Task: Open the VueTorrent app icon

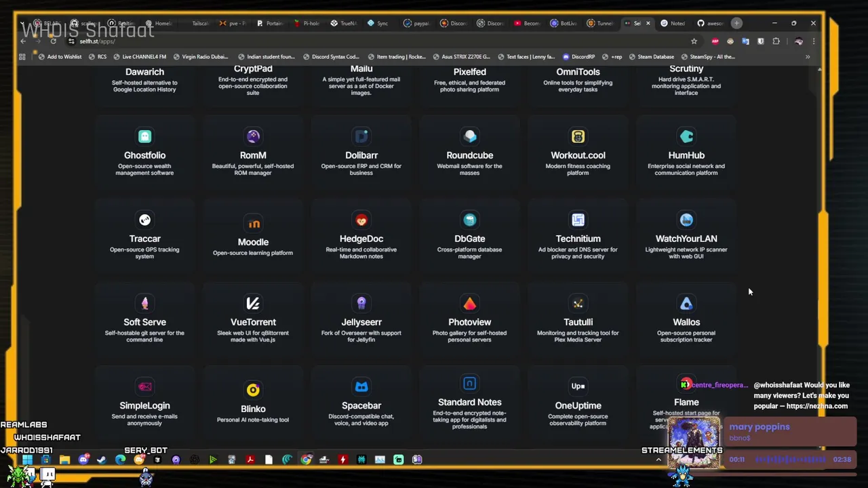Action: coord(253,303)
